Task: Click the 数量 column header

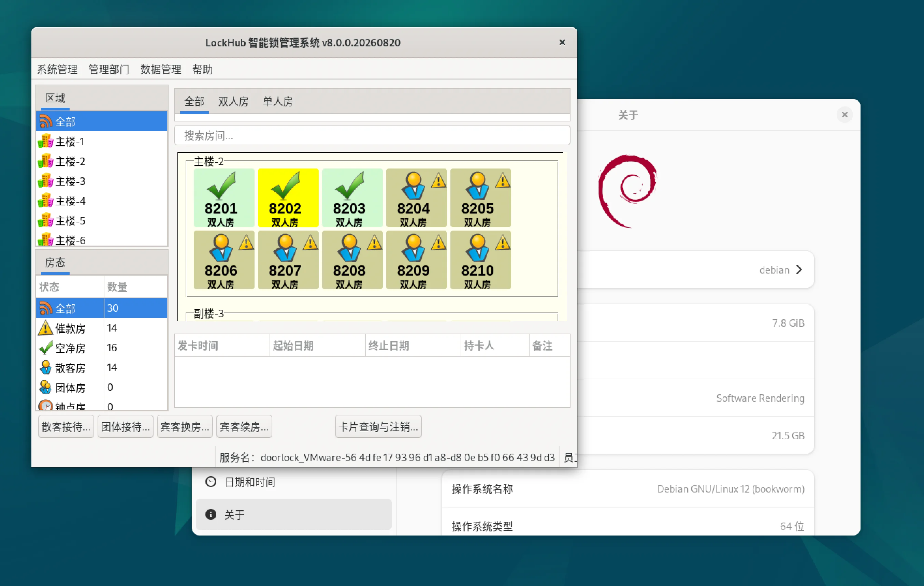Action: [136, 287]
